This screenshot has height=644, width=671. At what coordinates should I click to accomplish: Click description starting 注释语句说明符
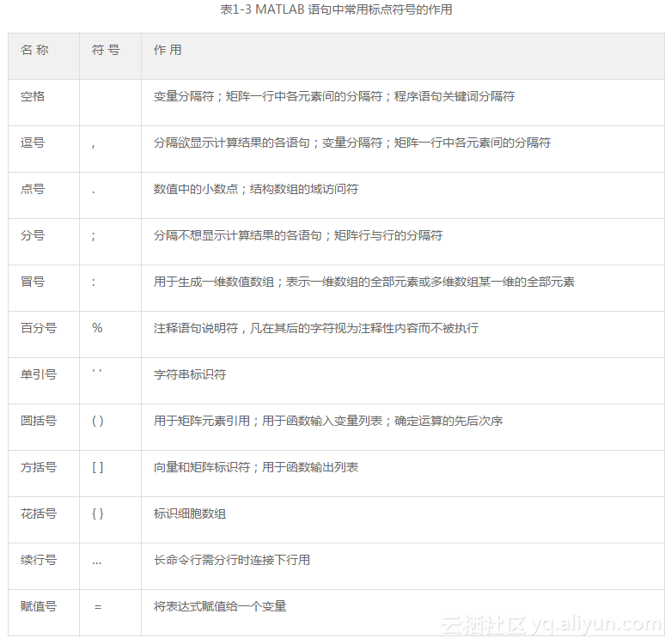pos(316,328)
